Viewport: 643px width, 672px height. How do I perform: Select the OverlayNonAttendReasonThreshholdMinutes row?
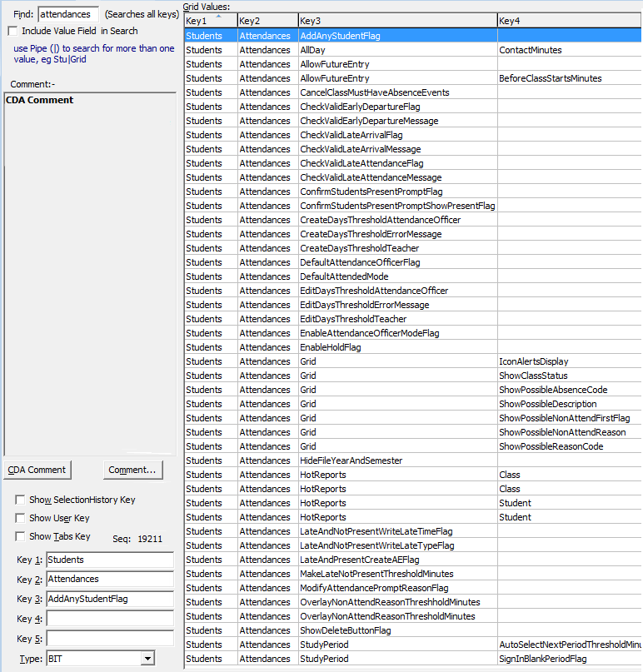413,601
